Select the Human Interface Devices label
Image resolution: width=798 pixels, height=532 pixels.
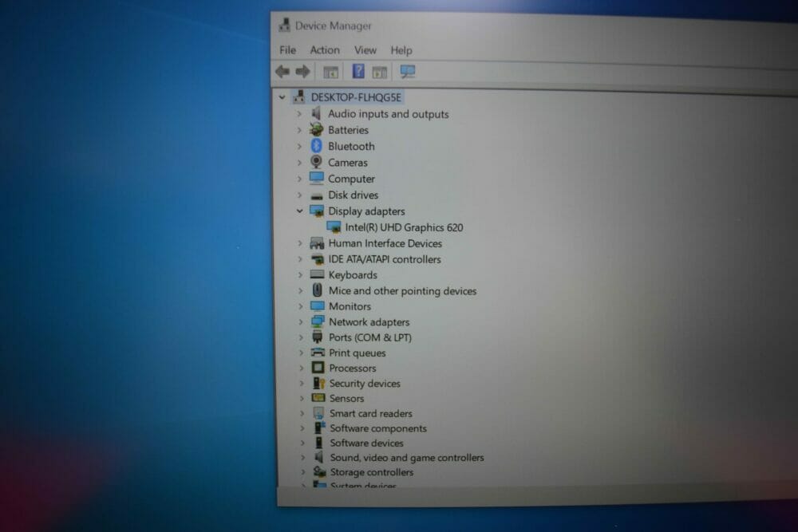pyautogui.click(x=385, y=243)
